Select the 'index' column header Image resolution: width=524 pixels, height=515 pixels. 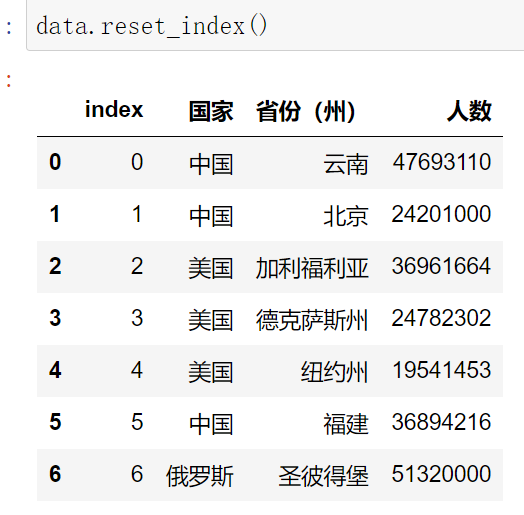114,110
